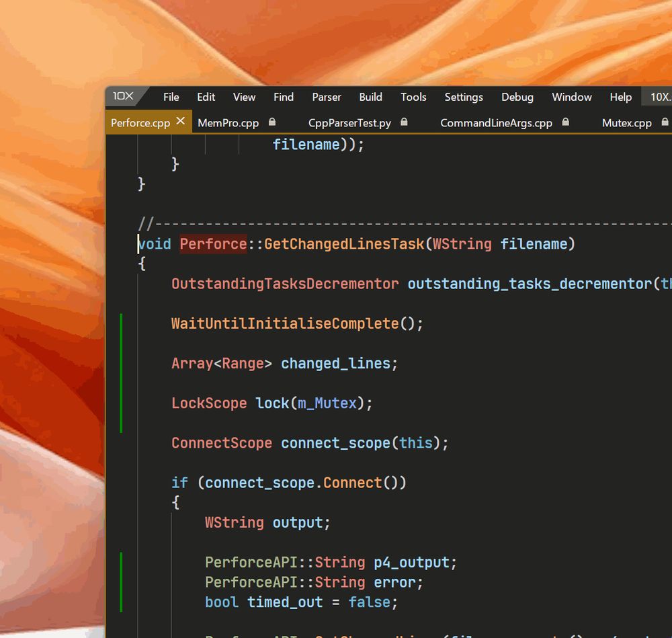Click the p4_output variable
The height and width of the screenshot is (638, 672).
[411, 562]
